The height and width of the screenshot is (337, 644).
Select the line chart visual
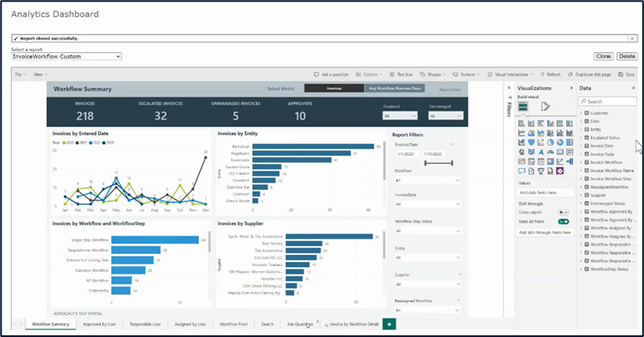point(522,132)
